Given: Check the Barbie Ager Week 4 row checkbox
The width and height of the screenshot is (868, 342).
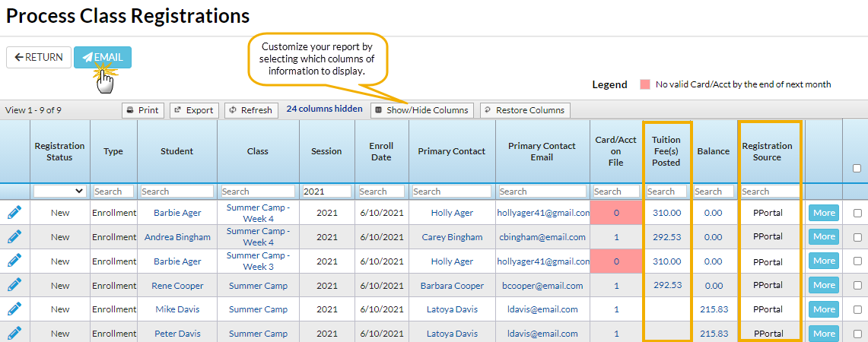Looking at the screenshot, I should [857, 213].
